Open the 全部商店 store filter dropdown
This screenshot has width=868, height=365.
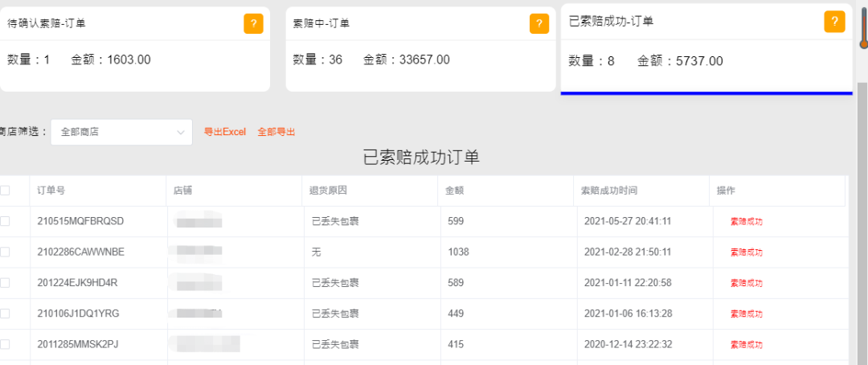[x=122, y=133]
